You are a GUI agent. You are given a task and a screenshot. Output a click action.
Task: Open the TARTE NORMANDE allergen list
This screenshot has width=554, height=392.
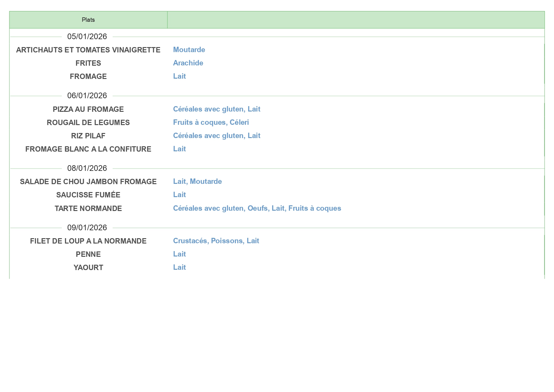pos(257,208)
